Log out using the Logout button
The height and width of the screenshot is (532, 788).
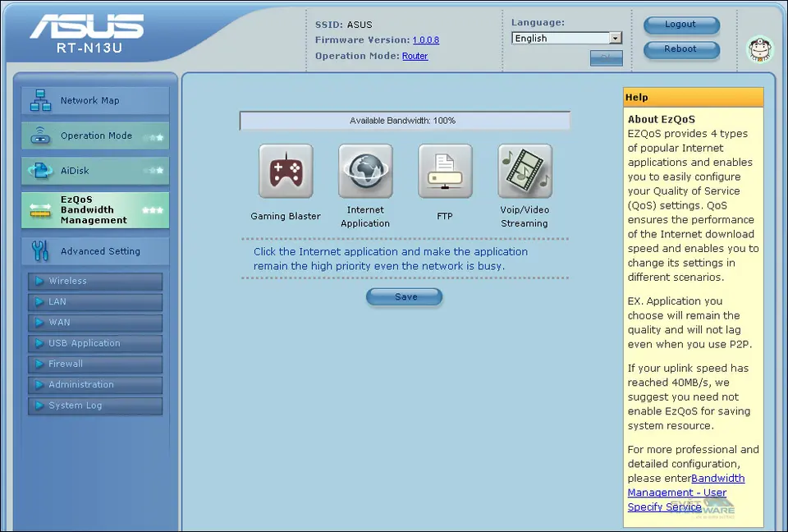tap(680, 25)
